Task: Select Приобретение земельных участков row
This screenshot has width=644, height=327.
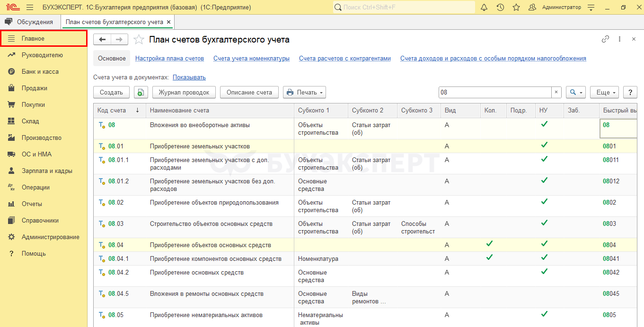Action: click(x=365, y=146)
